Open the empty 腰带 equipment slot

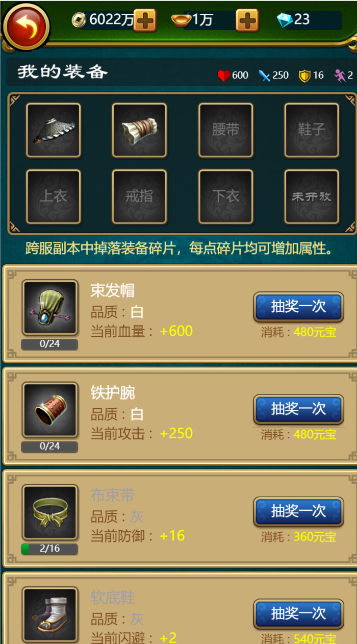tap(226, 130)
